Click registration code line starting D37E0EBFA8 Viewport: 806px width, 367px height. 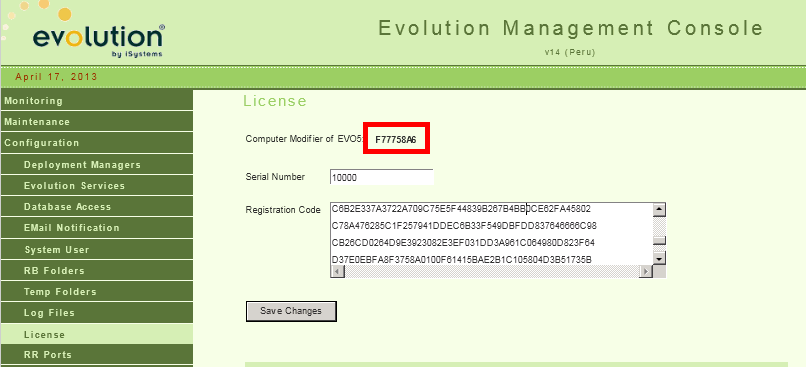[x=462, y=260]
